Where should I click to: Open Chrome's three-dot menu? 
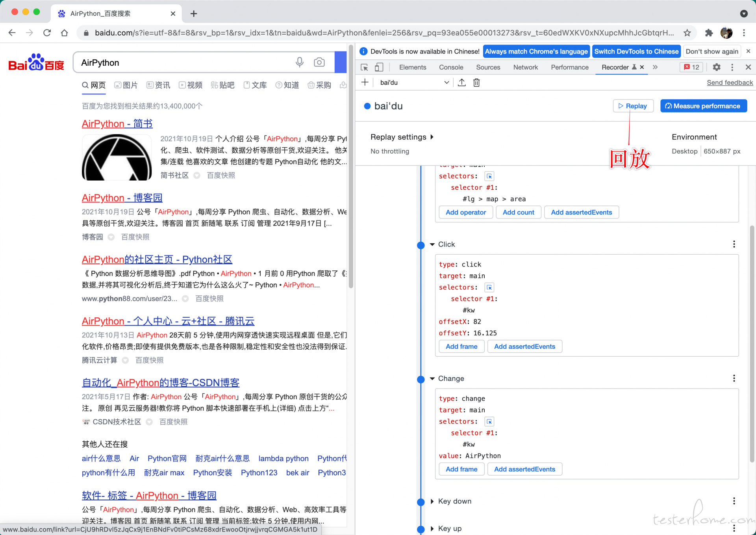[744, 33]
